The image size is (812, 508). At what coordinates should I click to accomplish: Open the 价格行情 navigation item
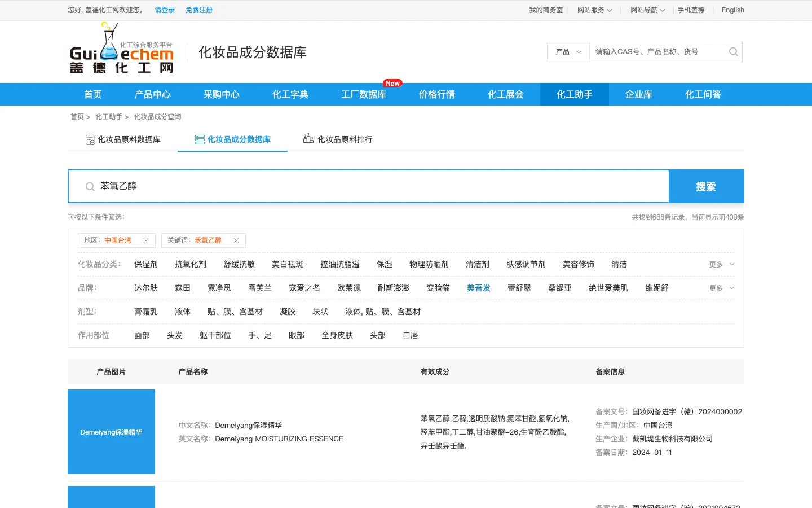coord(437,94)
